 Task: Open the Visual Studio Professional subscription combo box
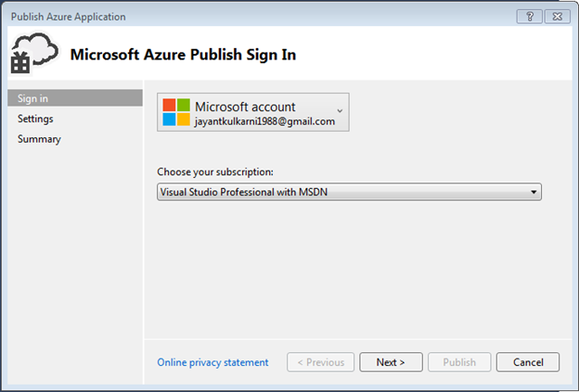click(343, 191)
